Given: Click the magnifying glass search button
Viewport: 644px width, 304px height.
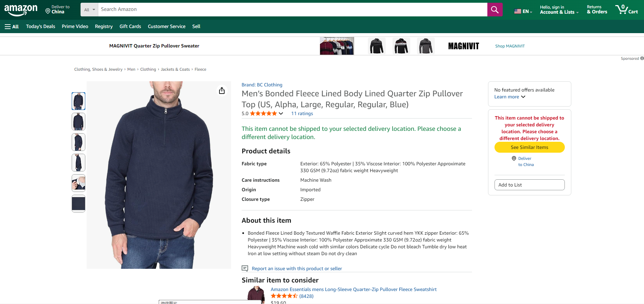Looking at the screenshot, I should [x=495, y=10].
